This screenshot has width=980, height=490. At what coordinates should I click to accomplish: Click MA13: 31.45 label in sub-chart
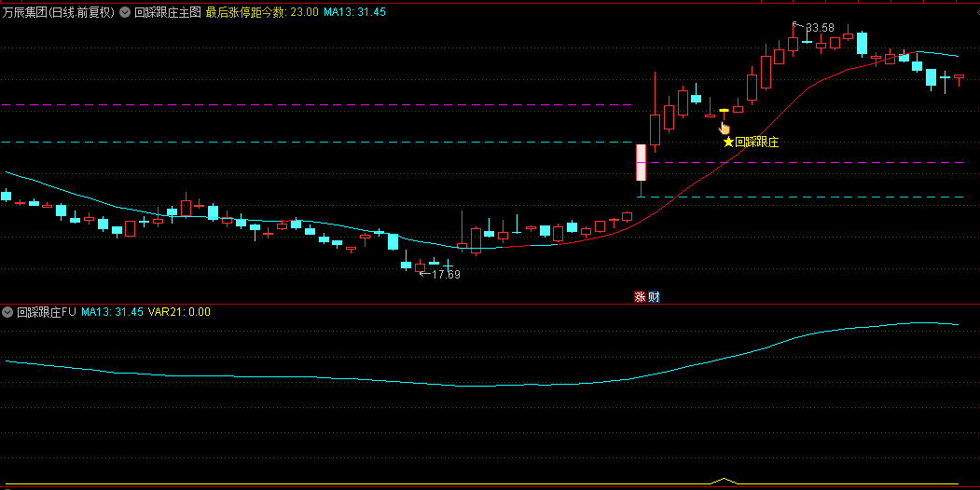(x=113, y=312)
